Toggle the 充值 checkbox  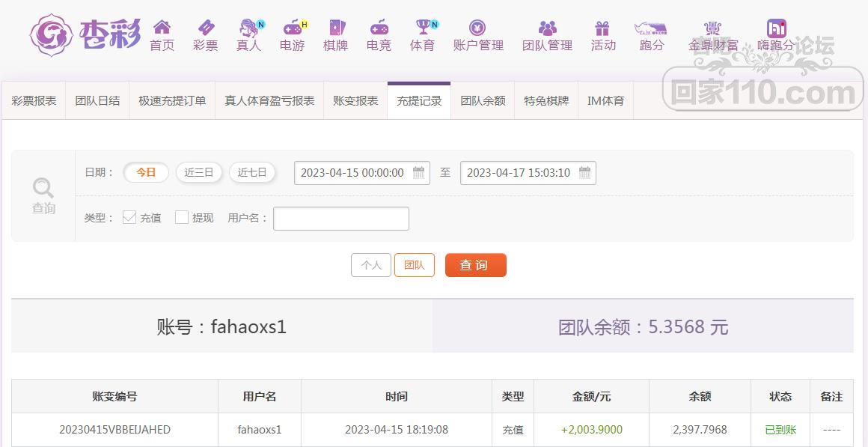[129, 217]
